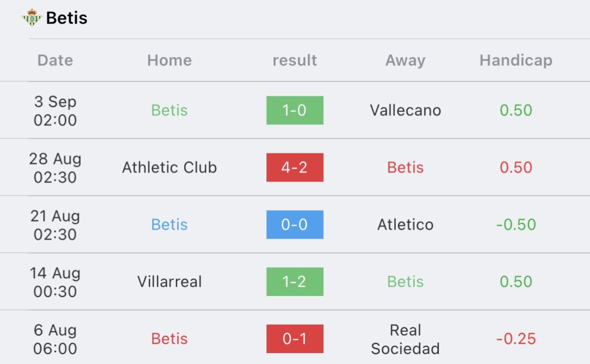The image size is (590, 364).
Task: Click the result column header
Action: 294,60
